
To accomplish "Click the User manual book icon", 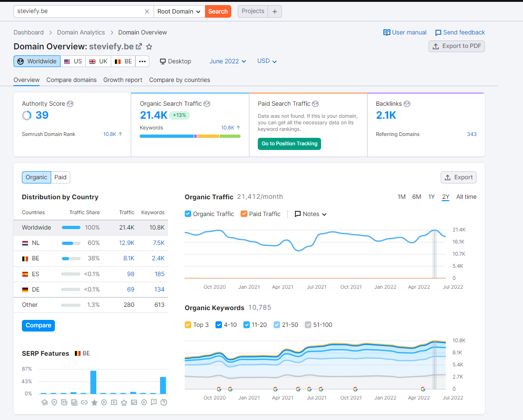I will (387, 33).
